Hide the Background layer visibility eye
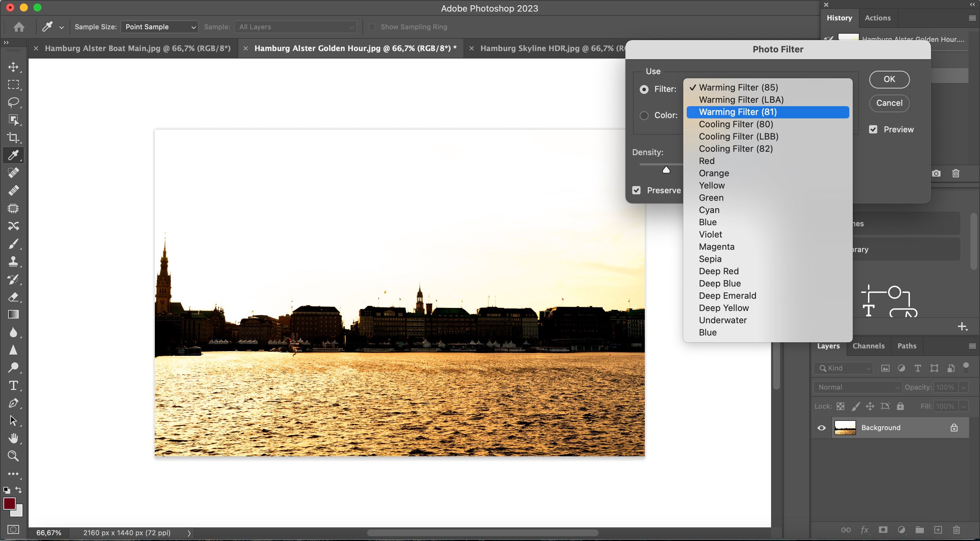The width and height of the screenshot is (980, 541). point(821,428)
